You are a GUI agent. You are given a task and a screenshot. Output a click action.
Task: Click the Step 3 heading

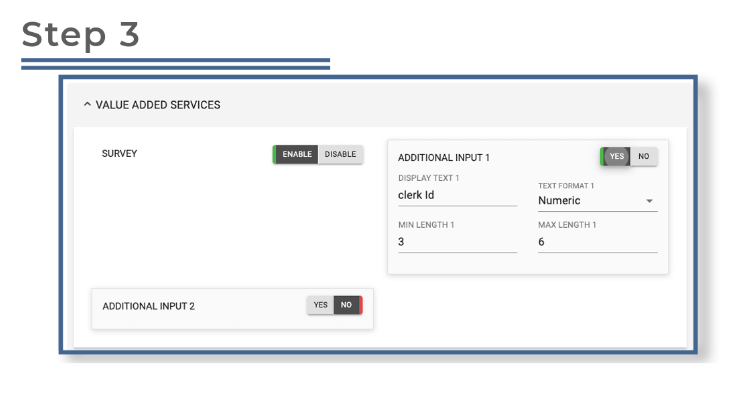pyautogui.click(x=81, y=34)
